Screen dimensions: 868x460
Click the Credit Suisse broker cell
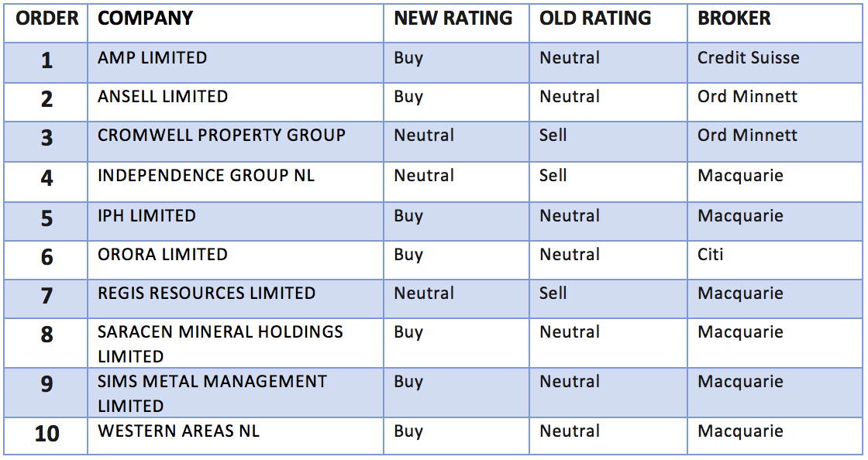coord(748,58)
